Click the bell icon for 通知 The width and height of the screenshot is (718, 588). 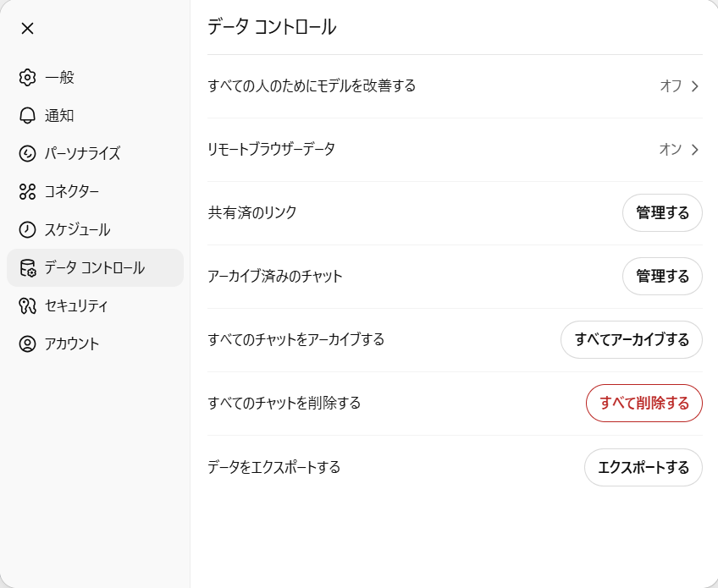[27, 115]
